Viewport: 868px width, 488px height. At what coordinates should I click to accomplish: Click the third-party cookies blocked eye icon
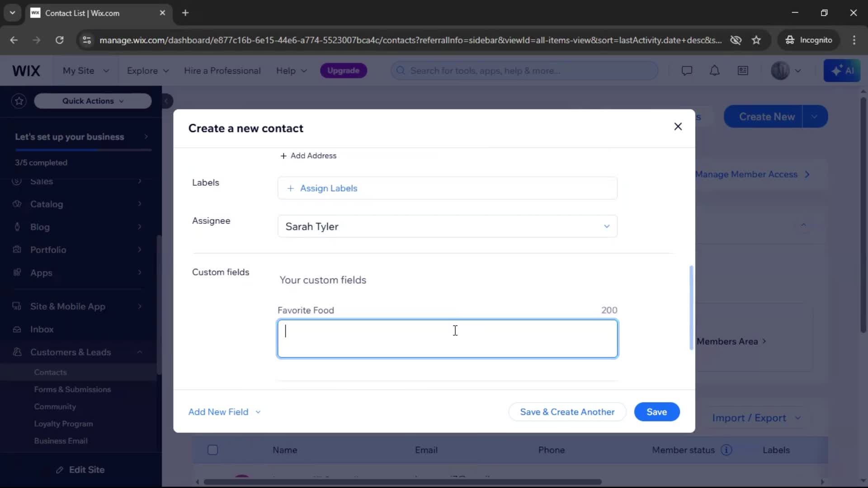point(736,40)
